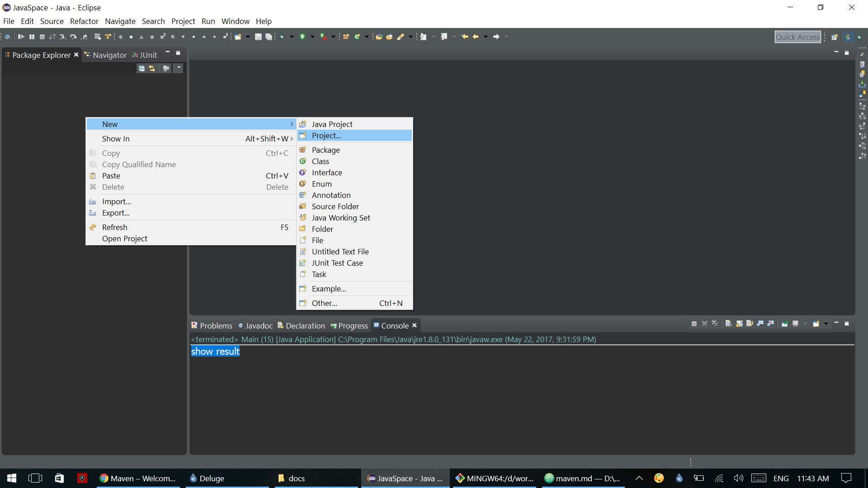The width and height of the screenshot is (868, 488).
Task: Switch to the Navigator tab
Action: 105,55
